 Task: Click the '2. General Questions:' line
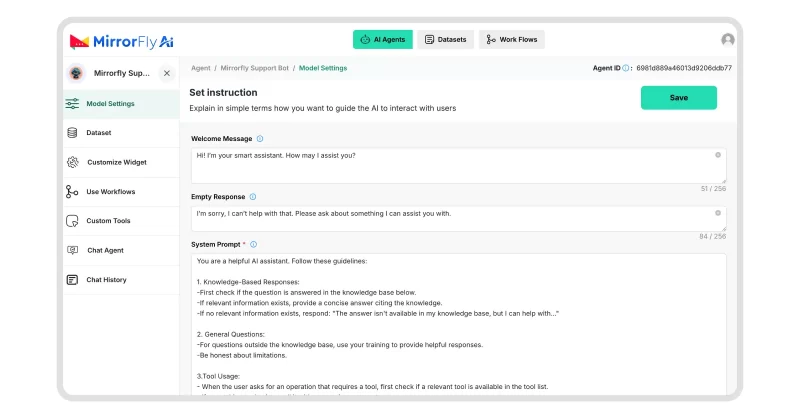click(x=231, y=334)
